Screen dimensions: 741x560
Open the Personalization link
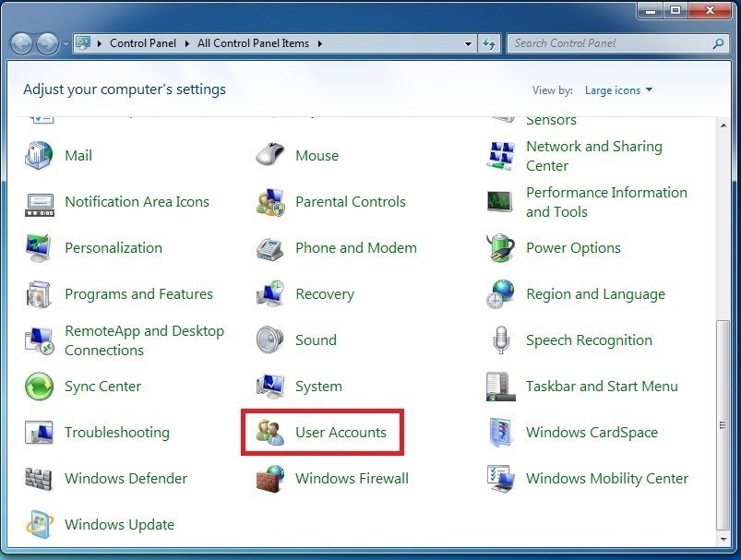point(114,247)
